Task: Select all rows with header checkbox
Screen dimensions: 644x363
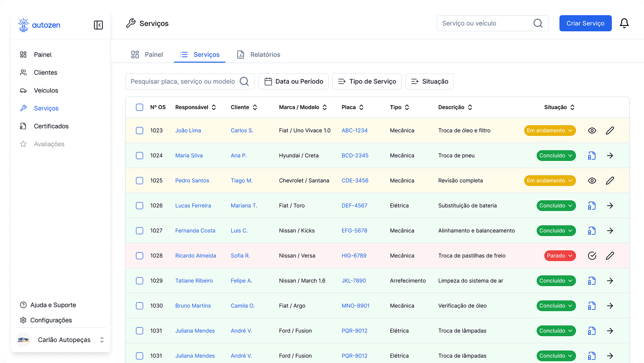Action: click(140, 107)
